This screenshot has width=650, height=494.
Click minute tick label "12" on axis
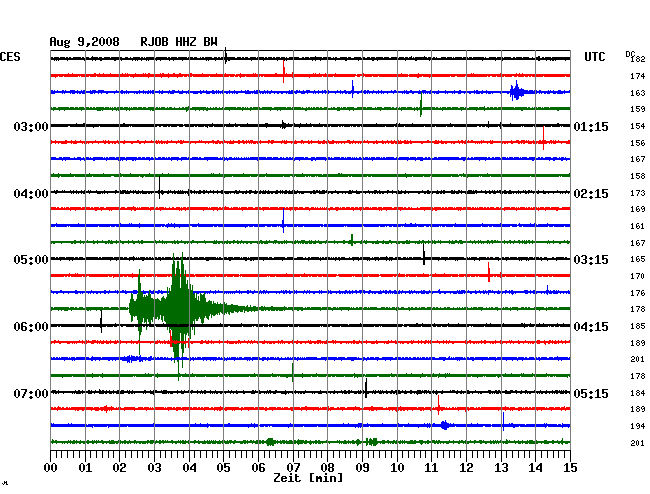coord(466,467)
